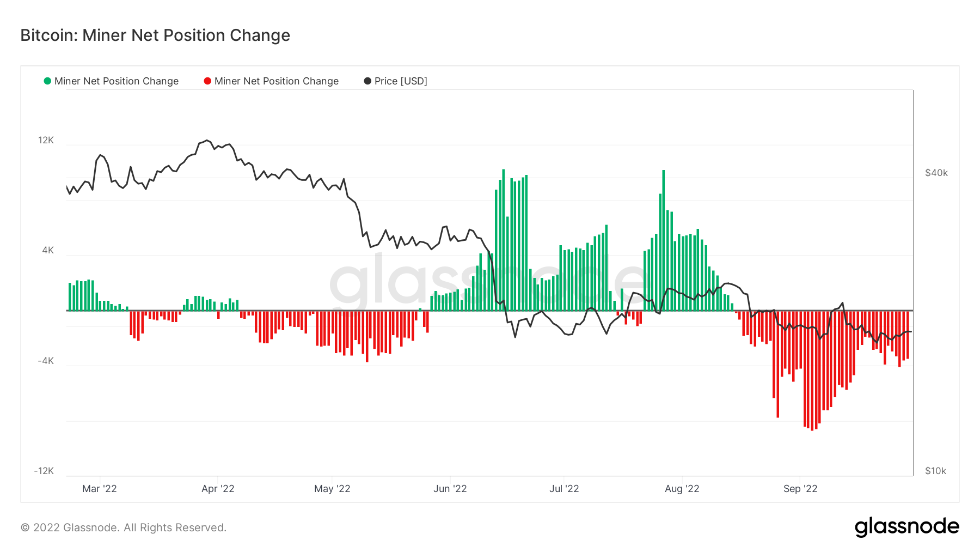Click the glassnode logo in the footer
The width and height of the screenshot is (980, 552).
(907, 527)
